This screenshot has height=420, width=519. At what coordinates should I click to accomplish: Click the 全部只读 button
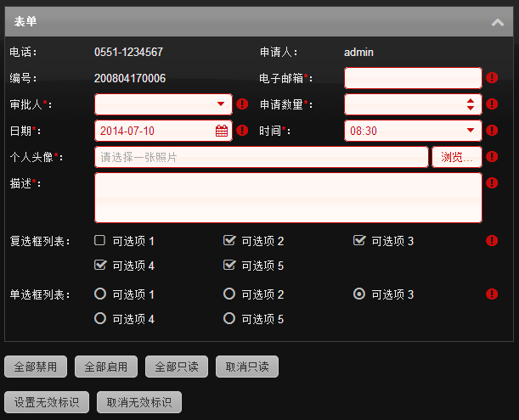click(177, 367)
